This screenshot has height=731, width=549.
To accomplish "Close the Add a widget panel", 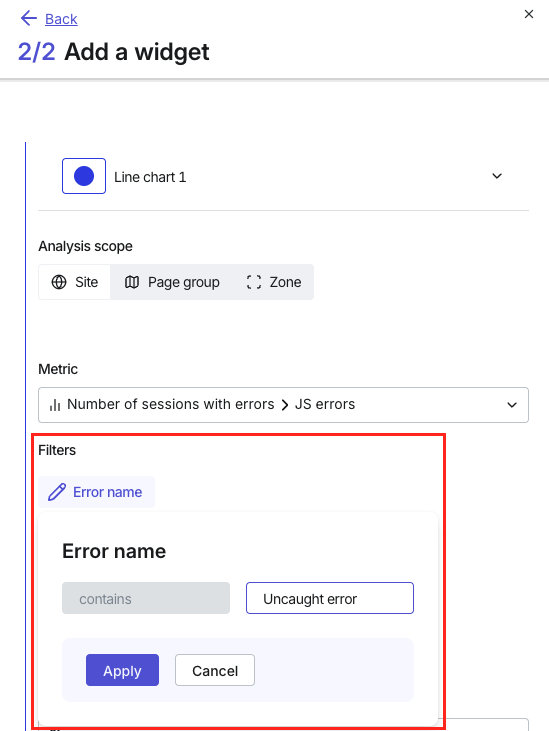I will point(528,14).
